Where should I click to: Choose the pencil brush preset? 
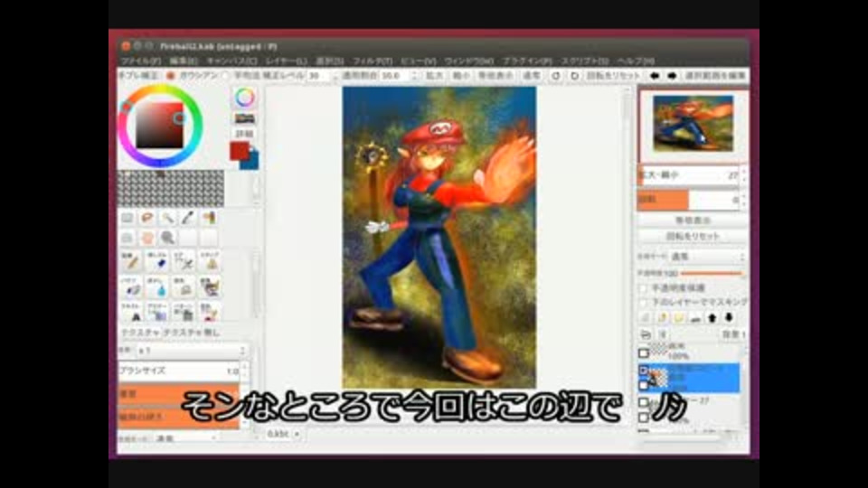pos(132,262)
